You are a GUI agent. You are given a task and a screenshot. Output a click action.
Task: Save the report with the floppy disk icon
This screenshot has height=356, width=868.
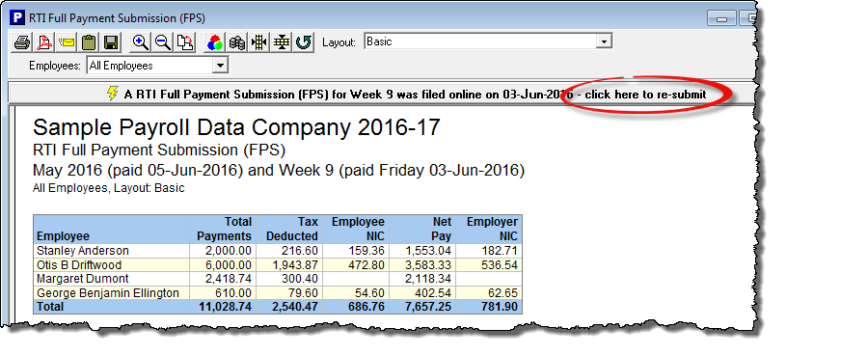110,42
